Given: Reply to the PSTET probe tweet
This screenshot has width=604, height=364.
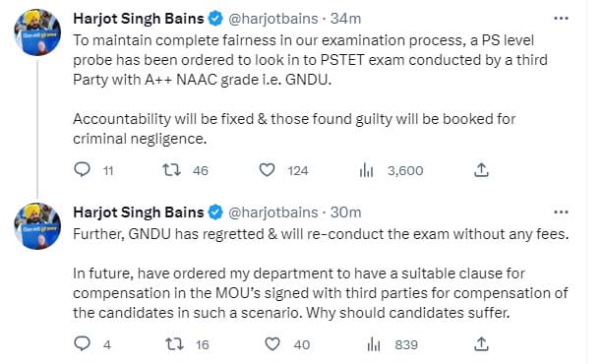Looking at the screenshot, I should (x=82, y=169).
